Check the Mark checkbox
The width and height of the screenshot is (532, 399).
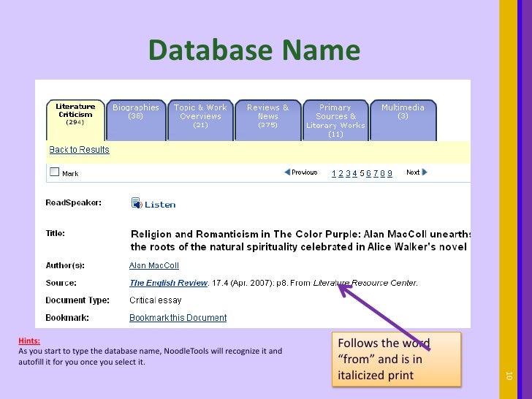(54, 172)
